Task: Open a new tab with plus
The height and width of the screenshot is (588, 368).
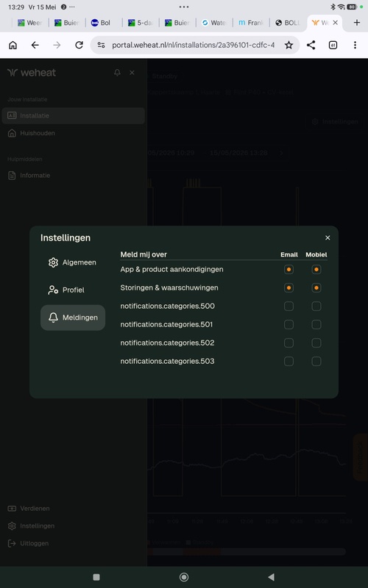Action: pyautogui.click(x=357, y=23)
